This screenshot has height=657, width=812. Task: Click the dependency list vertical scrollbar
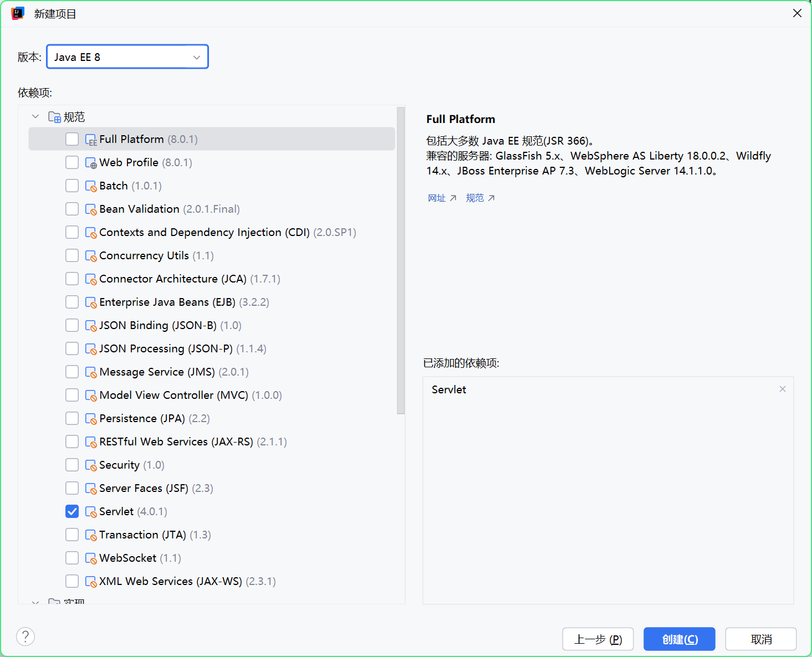pos(401,260)
